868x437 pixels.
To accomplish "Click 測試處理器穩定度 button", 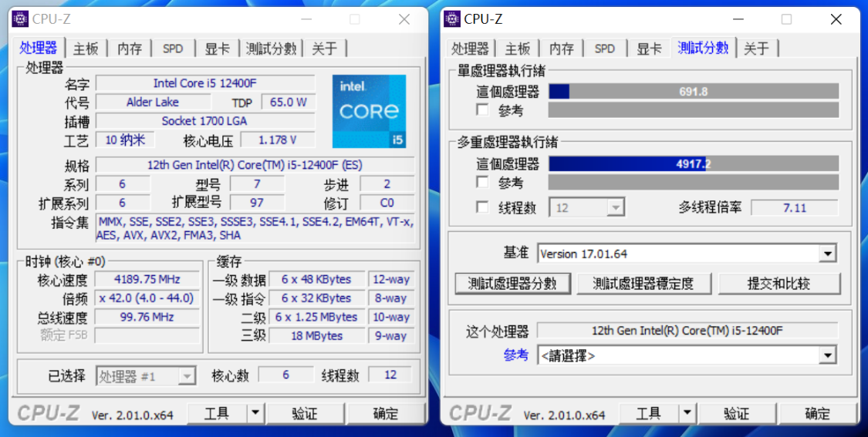I will click(x=643, y=284).
